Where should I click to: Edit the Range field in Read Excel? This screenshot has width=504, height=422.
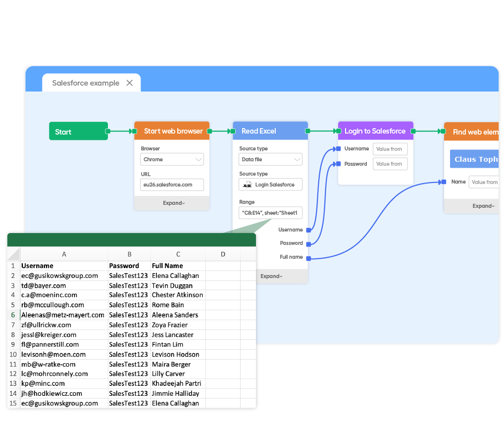pos(270,213)
